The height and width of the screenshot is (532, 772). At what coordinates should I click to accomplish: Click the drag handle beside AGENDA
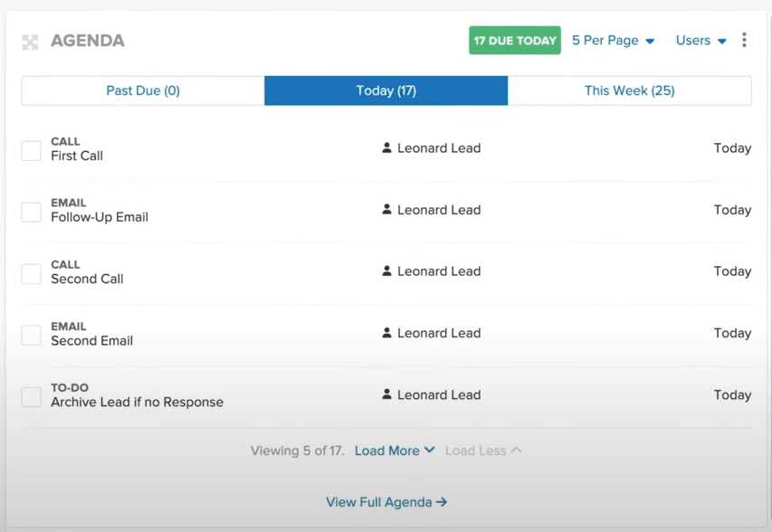coord(31,41)
